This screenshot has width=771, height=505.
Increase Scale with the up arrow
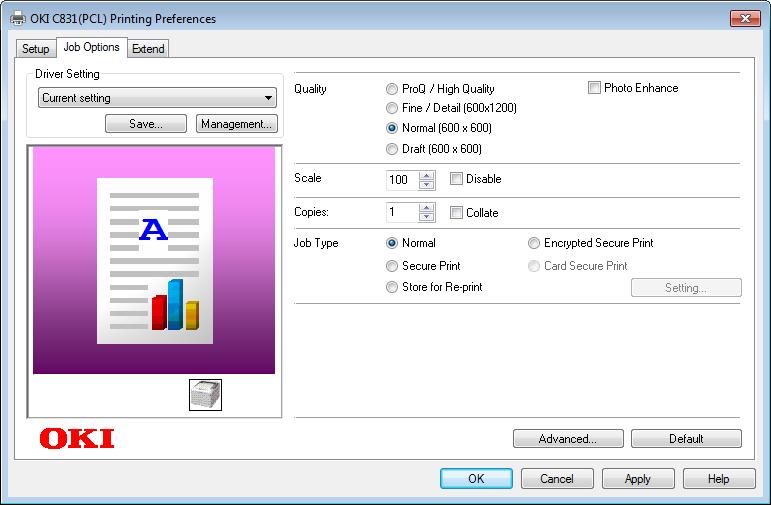pos(427,176)
